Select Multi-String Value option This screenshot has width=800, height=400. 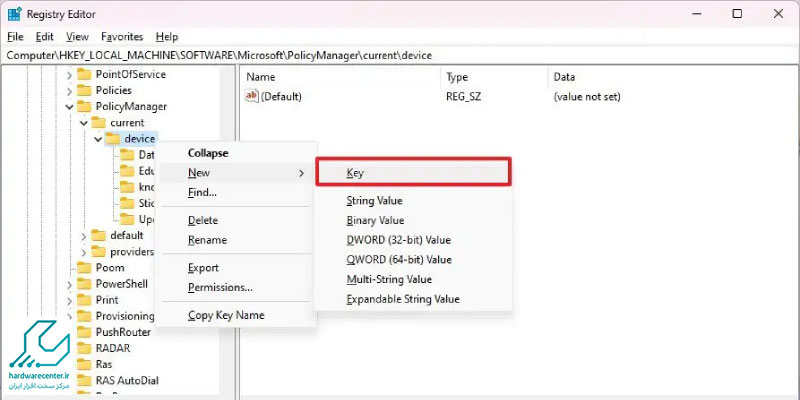tap(413, 280)
